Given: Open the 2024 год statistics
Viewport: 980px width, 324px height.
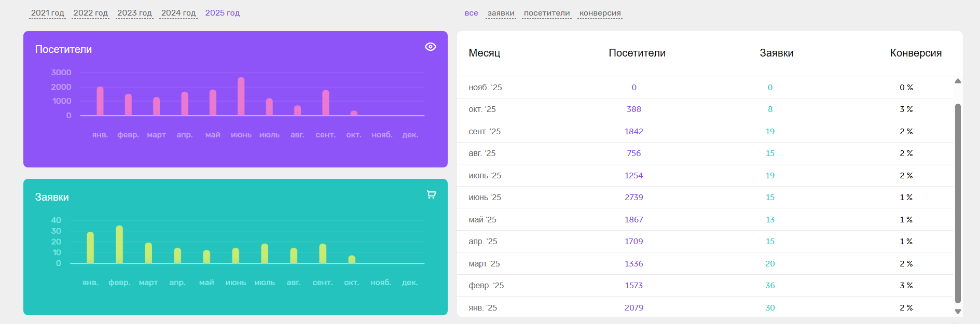Looking at the screenshot, I should click(x=178, y=13).
